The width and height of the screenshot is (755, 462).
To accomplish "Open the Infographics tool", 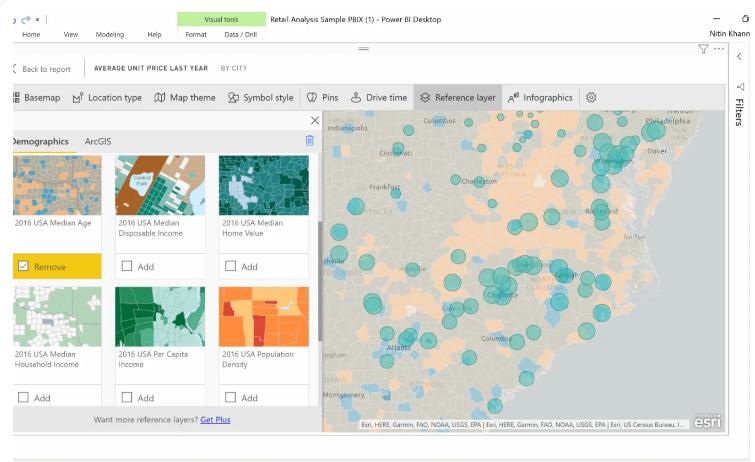I will 540,98.
